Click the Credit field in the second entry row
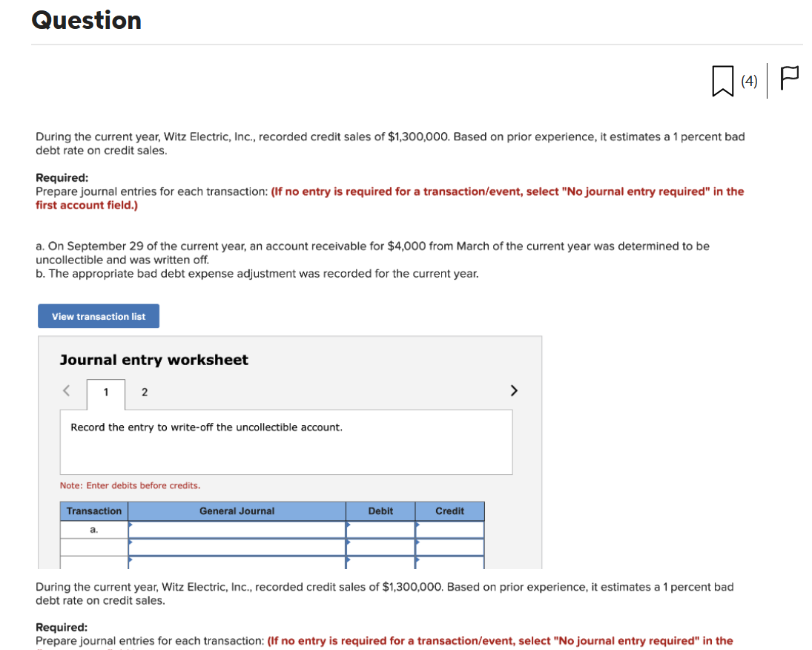 pos(449,546)
